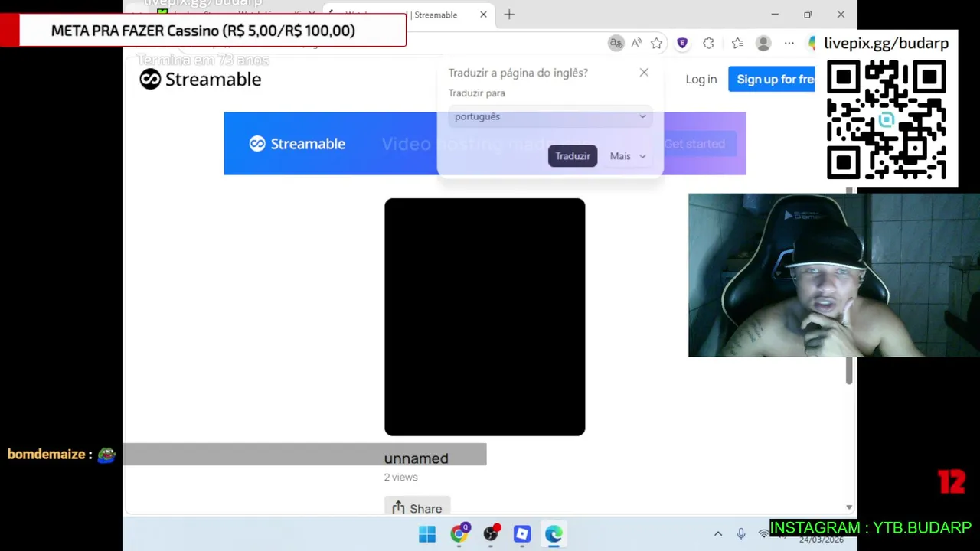Click the Streamable logo in blue banner
Image resolution: width=980 pixels, height=551 pixels.
[x=297, y=144]
